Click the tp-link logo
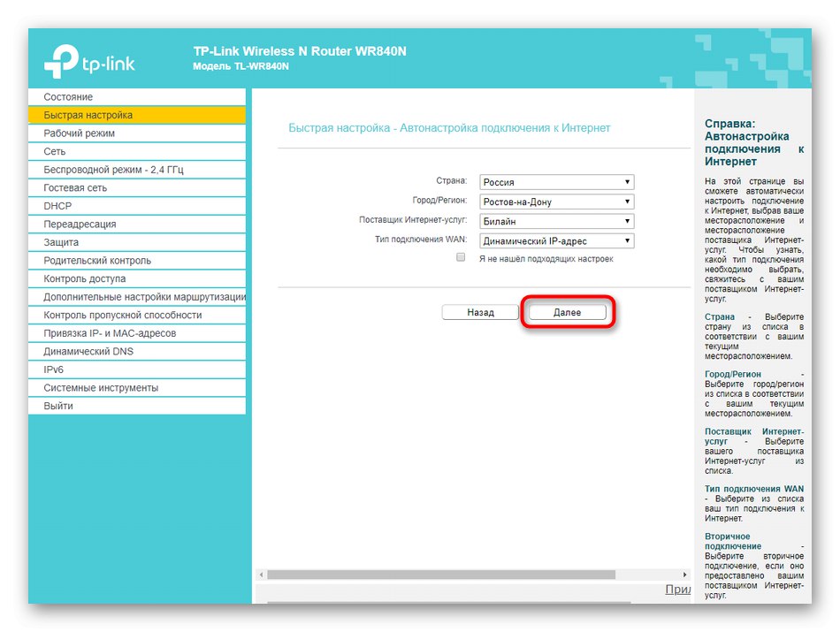This screenshot has width=840, height=632. coord(89,62)
